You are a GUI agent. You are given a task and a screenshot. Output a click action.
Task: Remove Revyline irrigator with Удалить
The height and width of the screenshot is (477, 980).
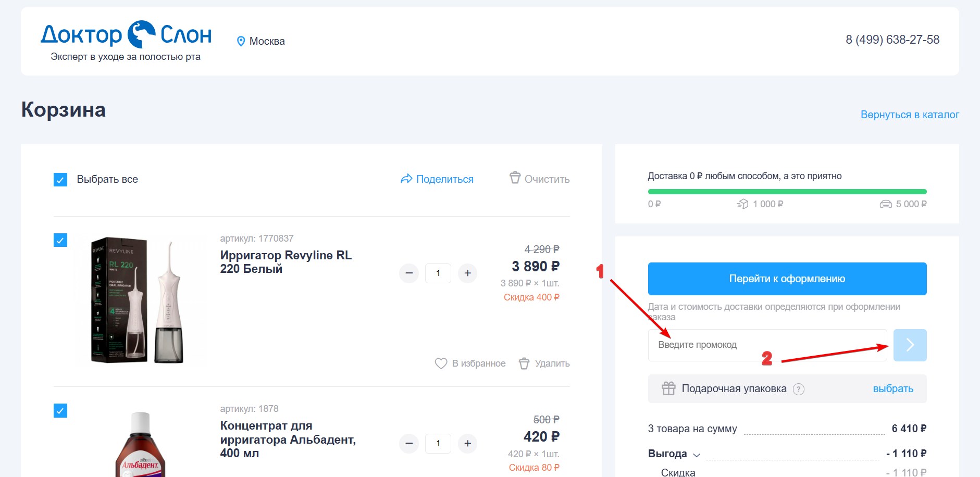coord(552,363)
